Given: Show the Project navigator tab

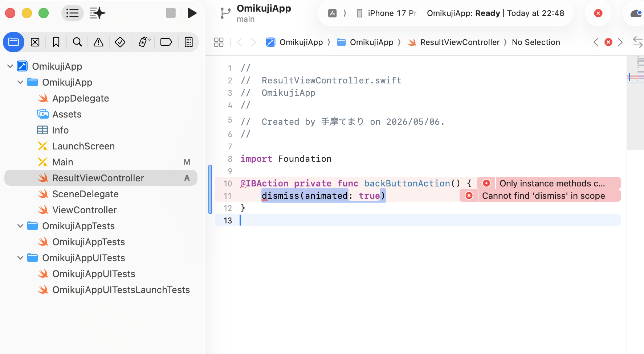Looking at the screenshot, I should (x=14, y=42).
